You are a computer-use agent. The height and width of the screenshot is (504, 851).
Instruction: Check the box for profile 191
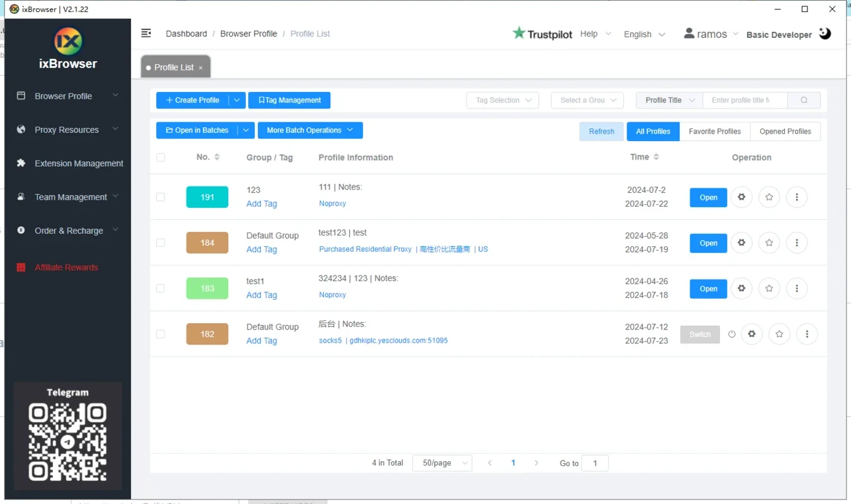[160, 197]
